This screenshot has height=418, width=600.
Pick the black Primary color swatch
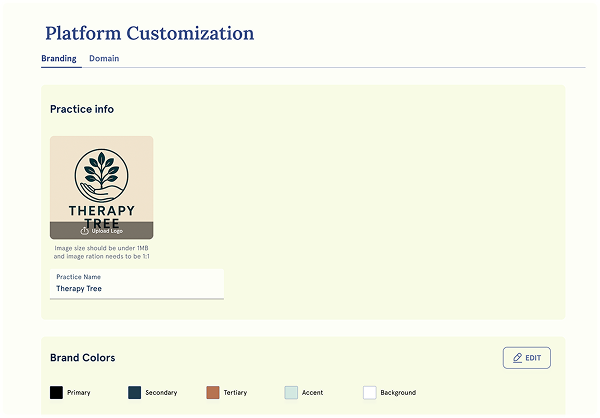pos(57,393)
